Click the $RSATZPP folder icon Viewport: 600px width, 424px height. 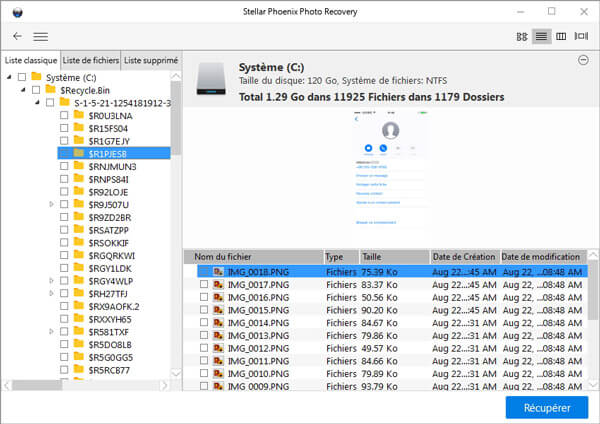tap(79, 229)
